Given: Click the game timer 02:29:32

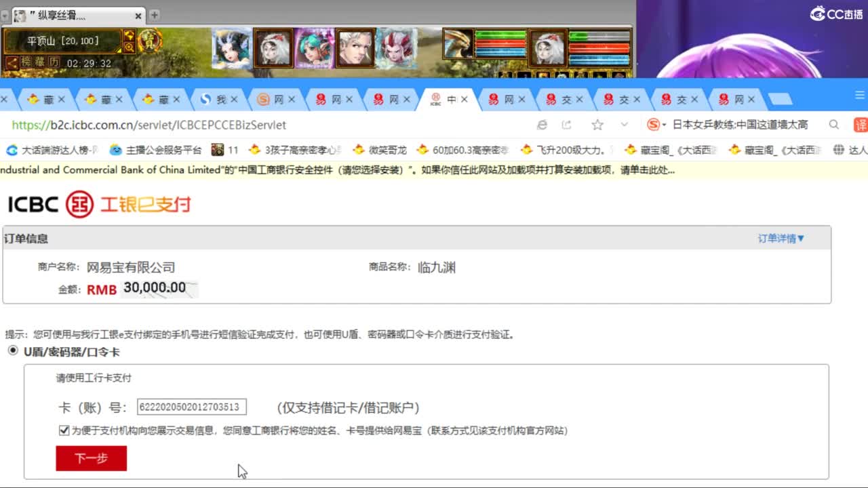Looking at the screenshot, I should (88, 64).
